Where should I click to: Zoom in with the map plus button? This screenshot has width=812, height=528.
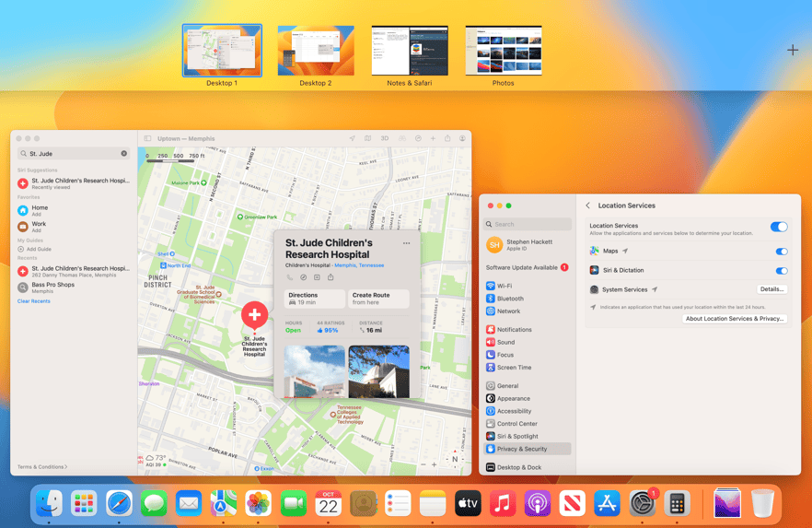pyautogui.click(x=434, y=464)
